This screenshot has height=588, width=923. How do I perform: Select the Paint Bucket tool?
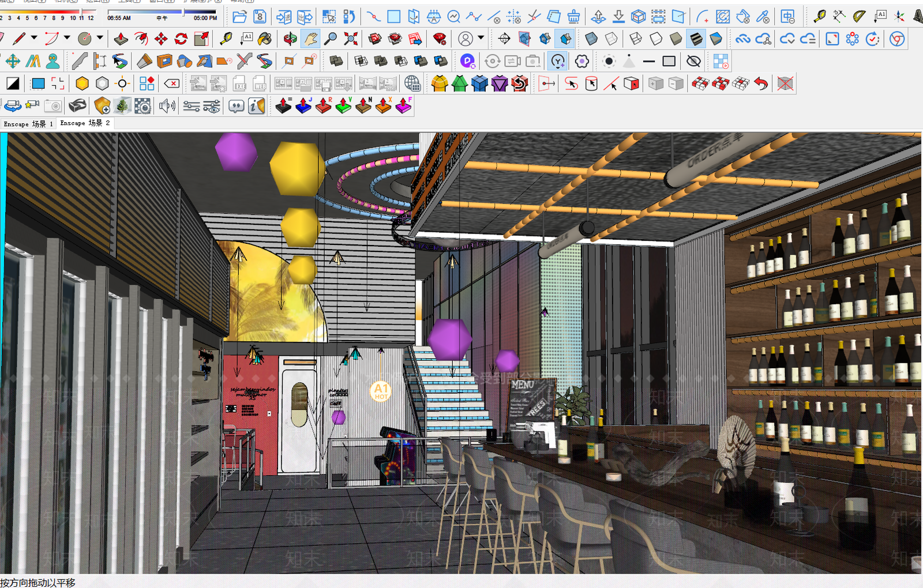click(265, 39)
